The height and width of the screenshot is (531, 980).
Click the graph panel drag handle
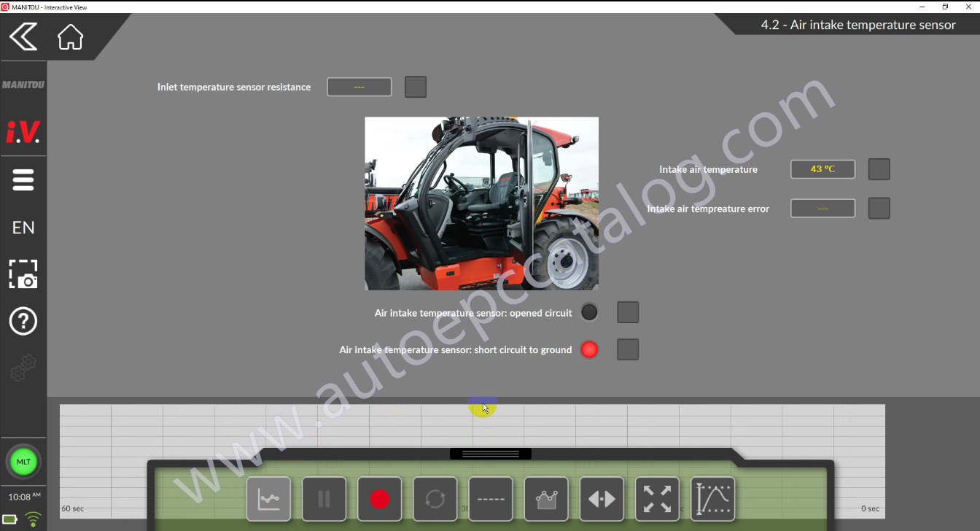click(491, 454)
